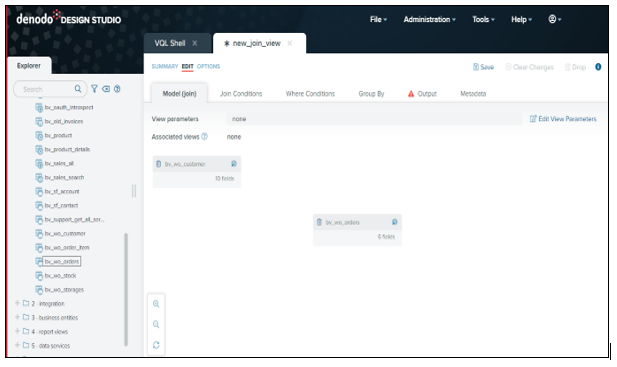Close the VQL Shell tab

(195, 43)
